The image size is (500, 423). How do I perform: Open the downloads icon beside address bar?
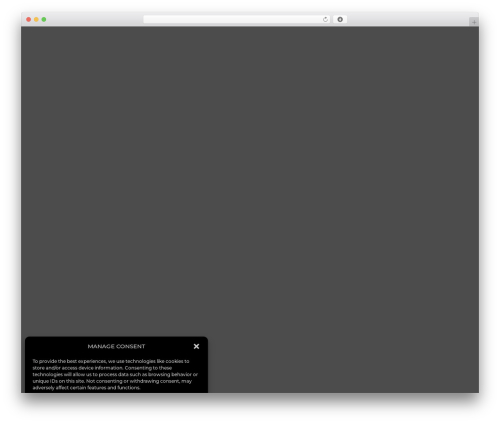[x=340, y=19]
